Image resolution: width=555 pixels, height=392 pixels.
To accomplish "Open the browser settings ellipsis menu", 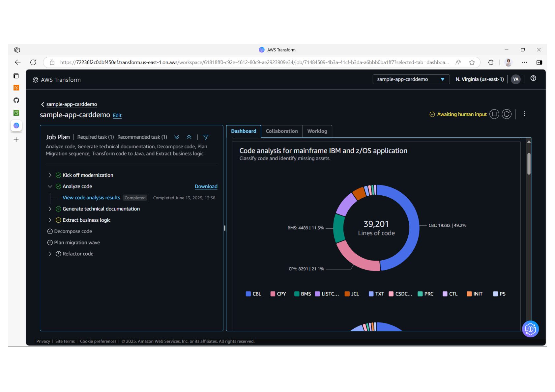I will tap(524, 62).
